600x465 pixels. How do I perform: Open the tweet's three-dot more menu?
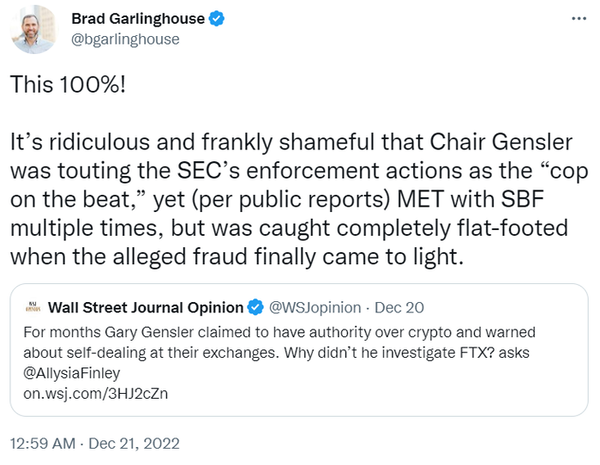pyautogui.click(x=578, y=21)
